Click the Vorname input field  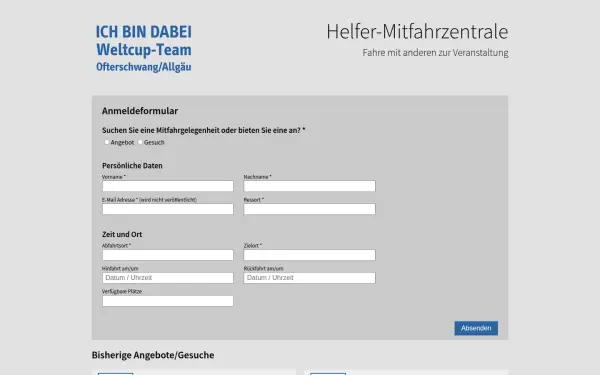[168, 186]
